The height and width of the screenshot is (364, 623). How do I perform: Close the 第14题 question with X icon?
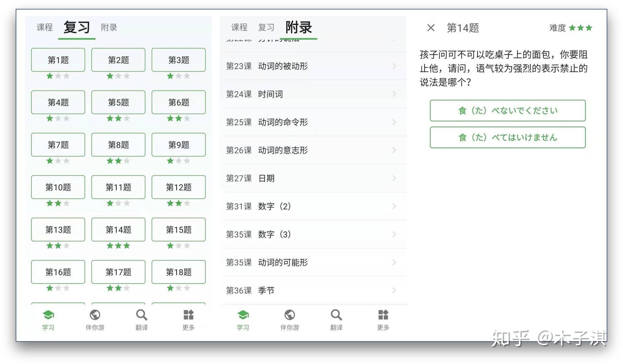point(431,28)
